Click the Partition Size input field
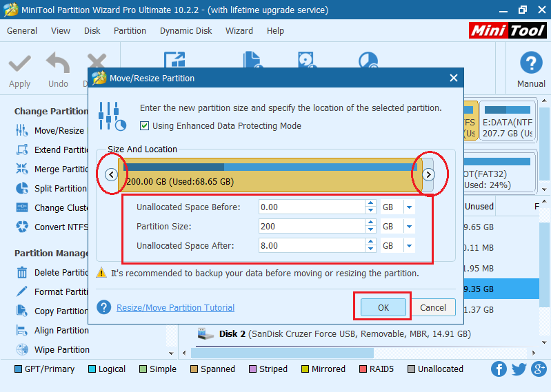The image size is (551, 392). click(x=312, y=227)
